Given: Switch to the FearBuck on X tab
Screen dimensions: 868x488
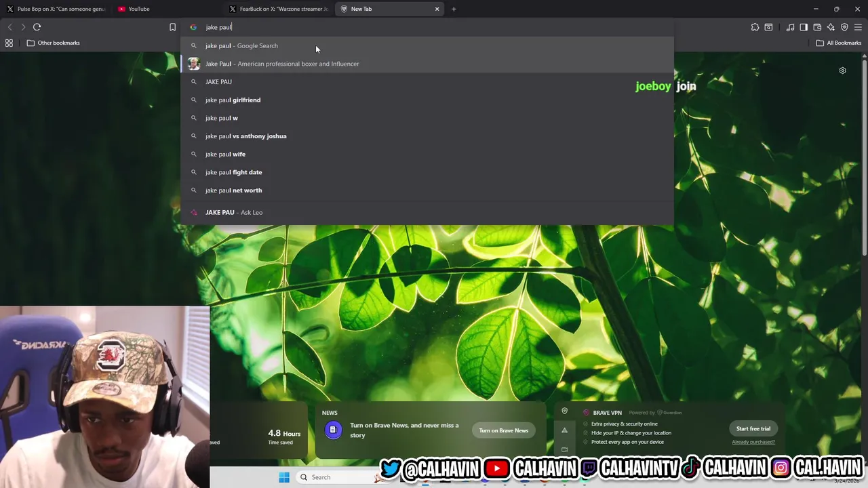Looking at the screenshot, I should 278,9.
